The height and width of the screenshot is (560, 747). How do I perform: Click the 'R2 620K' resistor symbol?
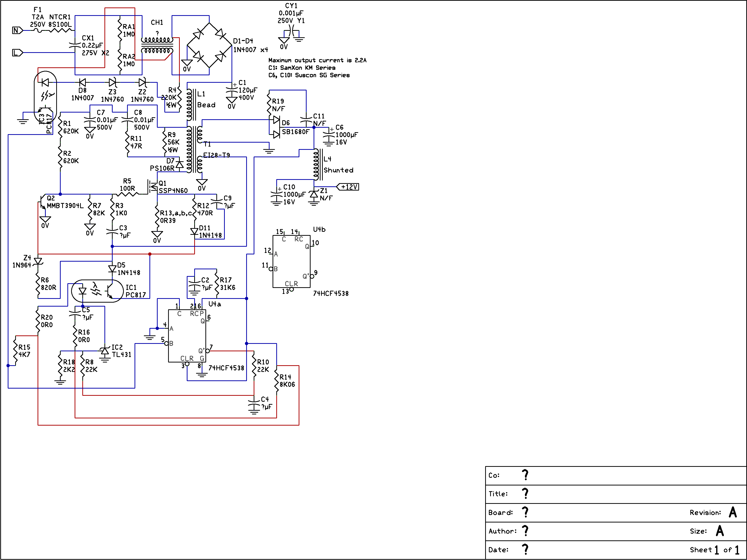(x=60, y=157)
